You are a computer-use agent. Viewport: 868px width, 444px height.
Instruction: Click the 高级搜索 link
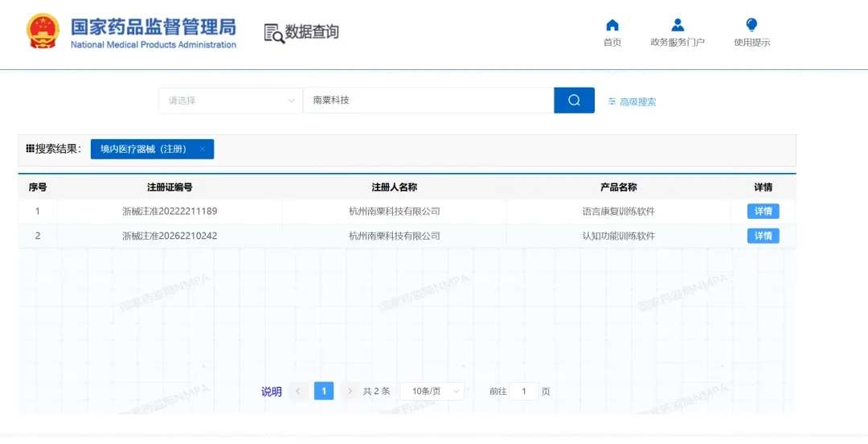click(637, 102)
